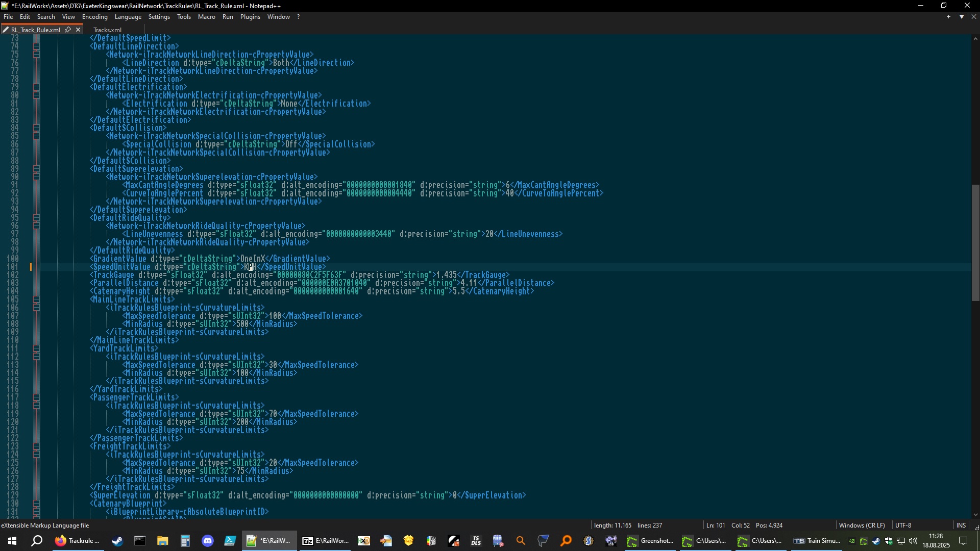The height and width of the screenshot is (551, 980).
Task: Collapse the MainLineTrackLimits fold at line 105
Action: [37, 299]
